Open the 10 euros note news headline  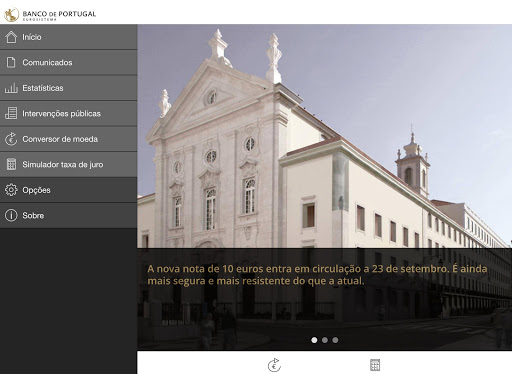[x=317, y=275]
